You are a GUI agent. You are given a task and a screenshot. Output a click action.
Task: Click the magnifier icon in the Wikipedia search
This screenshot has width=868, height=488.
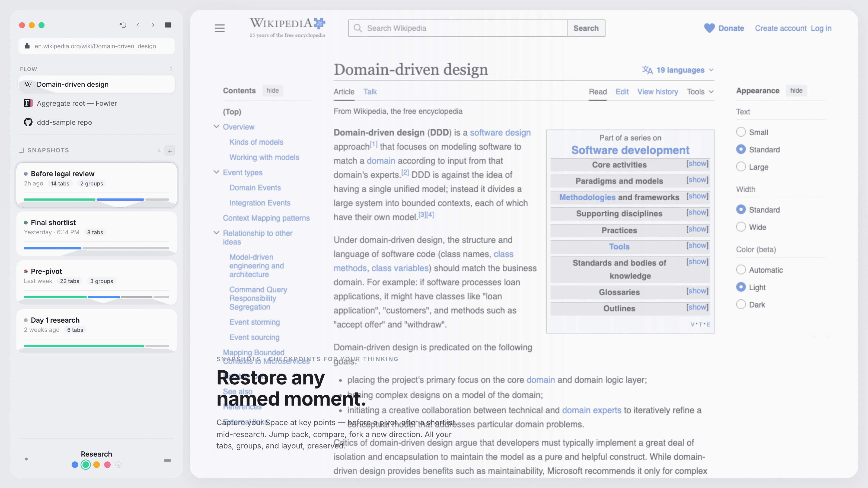pos(358,28)
